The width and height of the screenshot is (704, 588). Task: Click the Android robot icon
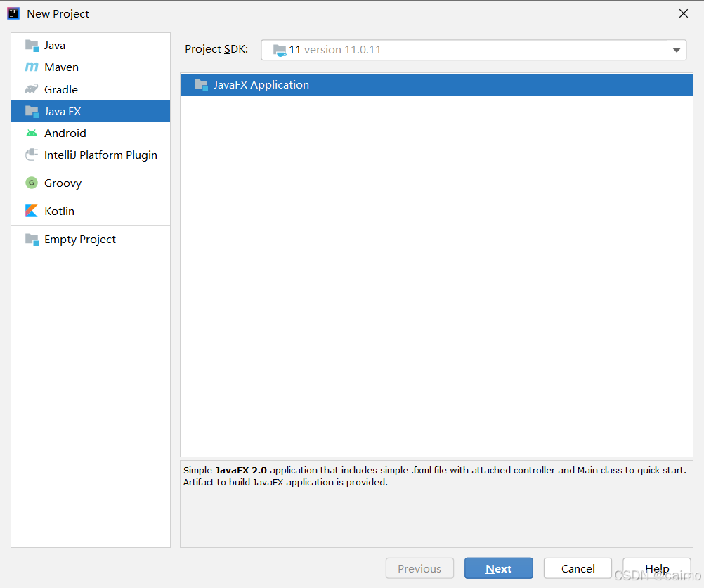coord(32,133)
